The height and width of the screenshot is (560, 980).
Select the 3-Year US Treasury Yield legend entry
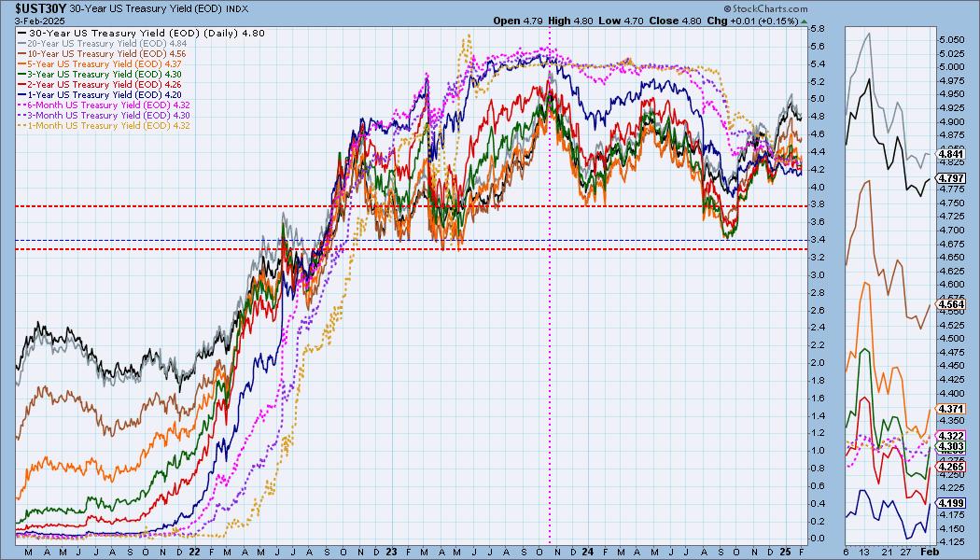100,74
